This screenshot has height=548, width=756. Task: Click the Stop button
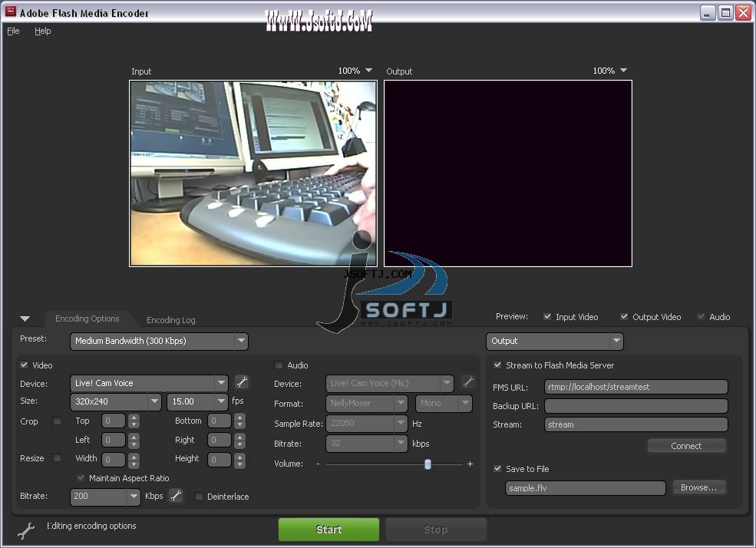coord(436,530)
